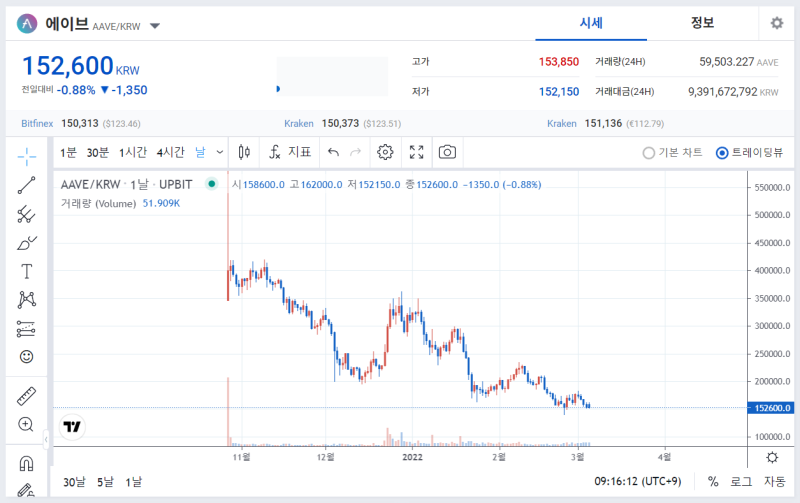Switch to the 정보 tab
Image resolution: width=800 pixels, height=503 pixels.
(x=702, y=23)
